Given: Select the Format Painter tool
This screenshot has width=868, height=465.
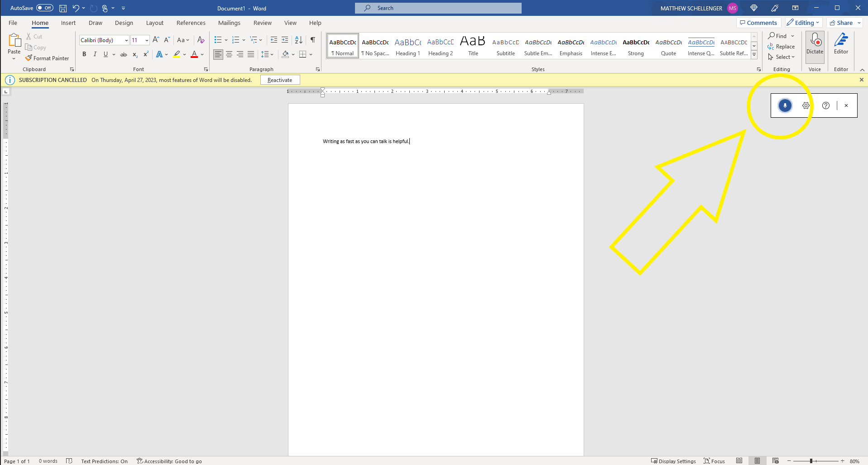Looking at the screenshot, I should click(47, 58).
